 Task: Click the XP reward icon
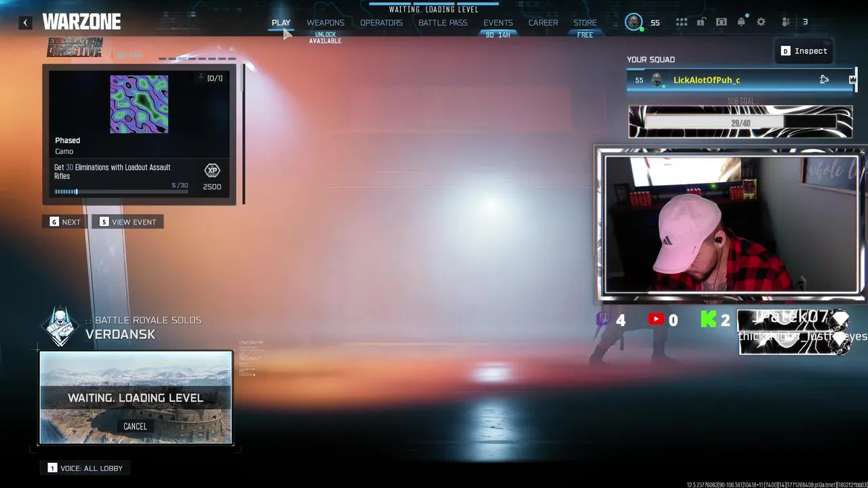pos(212,171)
